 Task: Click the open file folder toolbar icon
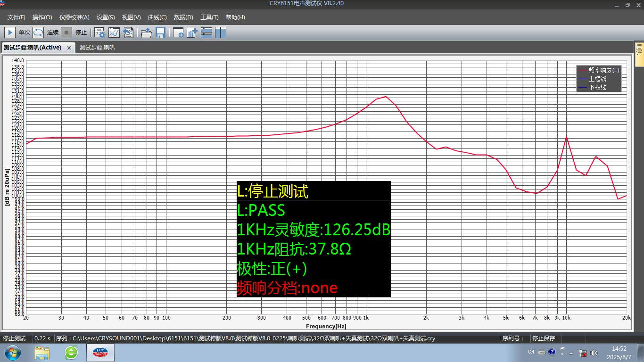146,33
